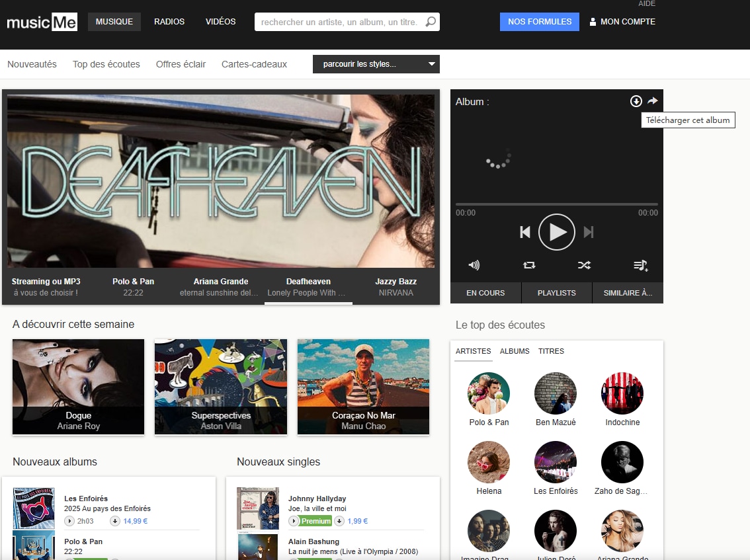Viewport: 750px width, 560px height.
Task: Skip to the previous track
Action: pyautogui.click(x=525, y=232)
